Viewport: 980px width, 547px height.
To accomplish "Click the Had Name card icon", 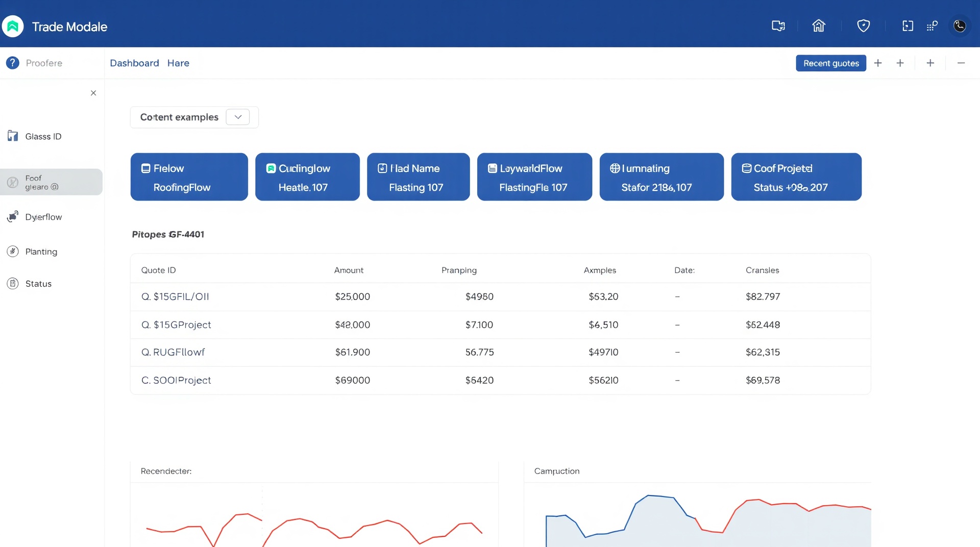I will pos(382,168).
